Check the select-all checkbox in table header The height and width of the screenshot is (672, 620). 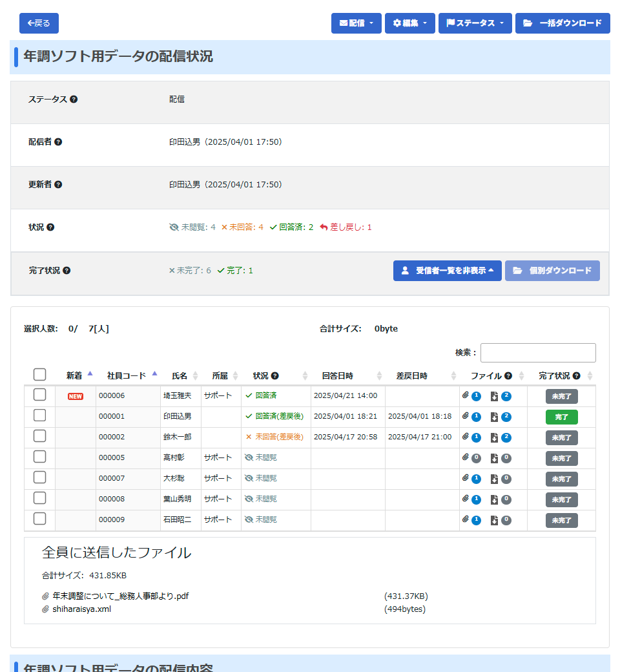point(39,375)
